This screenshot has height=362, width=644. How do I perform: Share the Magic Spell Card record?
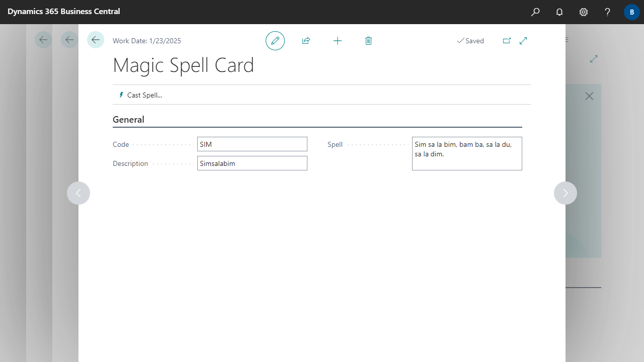tap(306, 41)
